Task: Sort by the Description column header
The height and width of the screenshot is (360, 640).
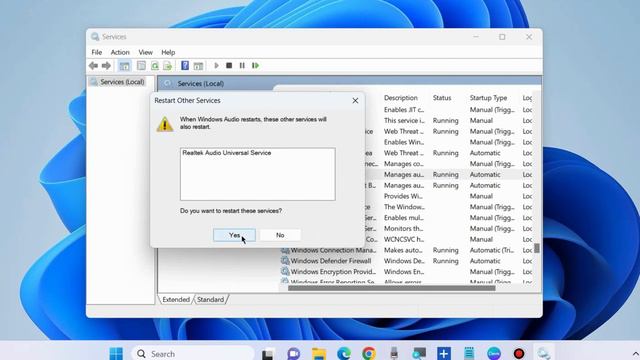Action: [401, 98]
